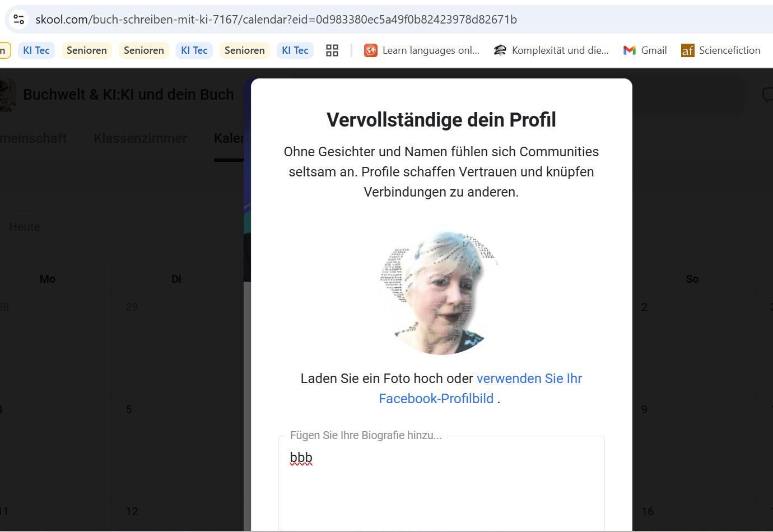Select calendar day 5
773x532 pixels.
[129, 409]
